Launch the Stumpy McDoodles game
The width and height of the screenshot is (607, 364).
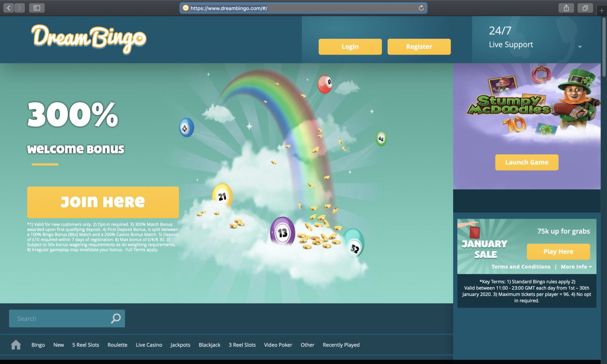(527, 162)
